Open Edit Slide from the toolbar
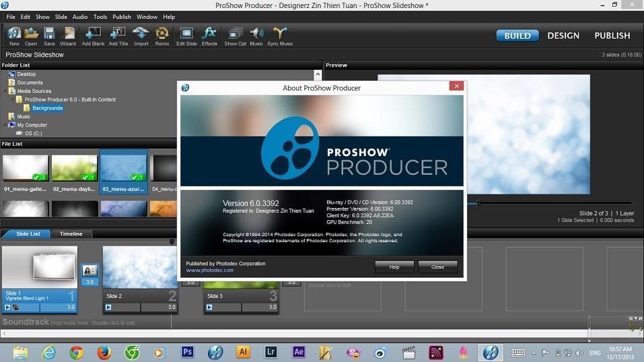Screen dimensions: 644x362 pyautogui.click(x=186, y=36)
